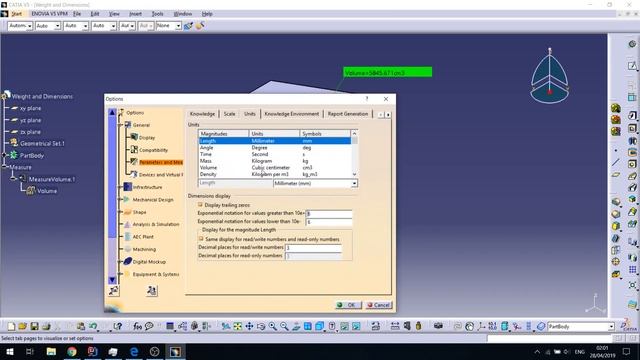
Task: Expand Infrastructure in Options tree
Action: [x=121, y=187]
